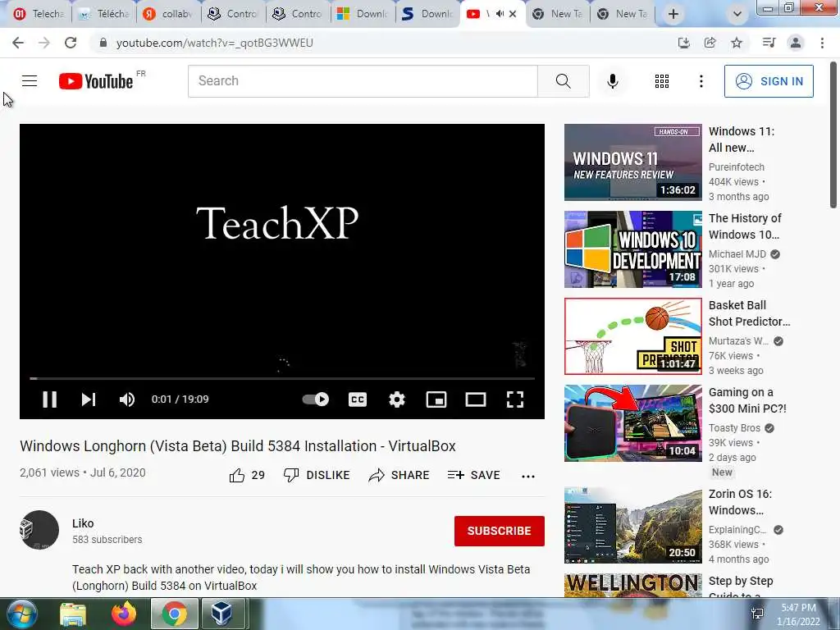Open Gaming on a $300 Mini PC title
Screen dimensions: 840x630
[x=747, y=400]
